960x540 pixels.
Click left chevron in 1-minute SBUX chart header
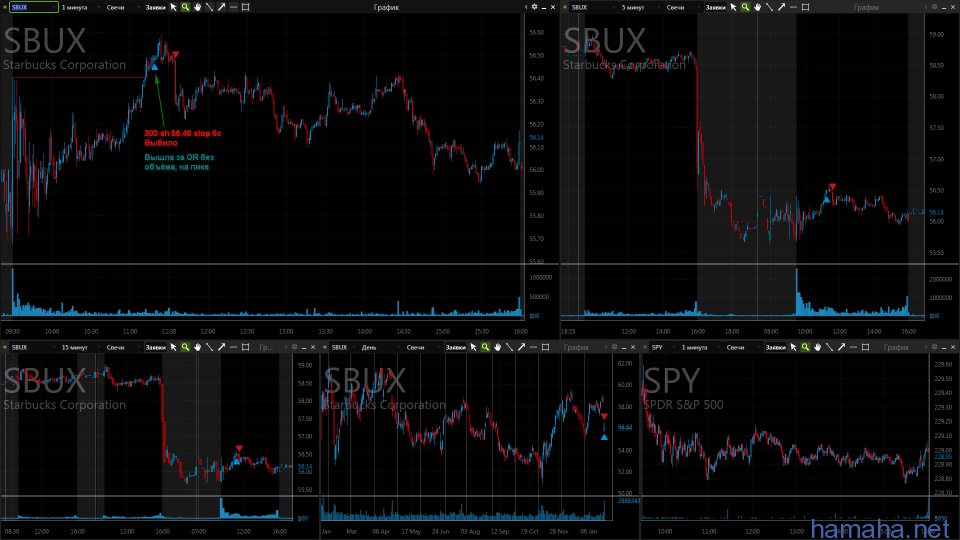pyautogui.click(x=526, y=7)
